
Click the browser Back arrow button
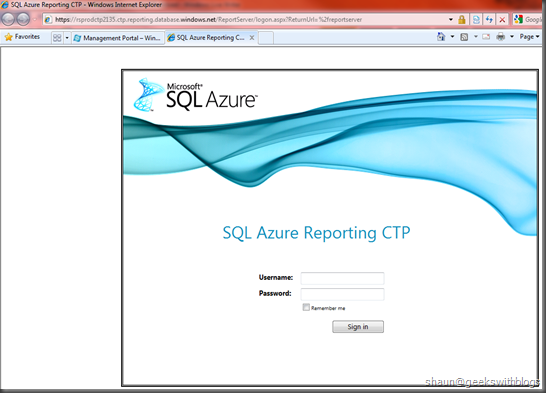(8, 19)
